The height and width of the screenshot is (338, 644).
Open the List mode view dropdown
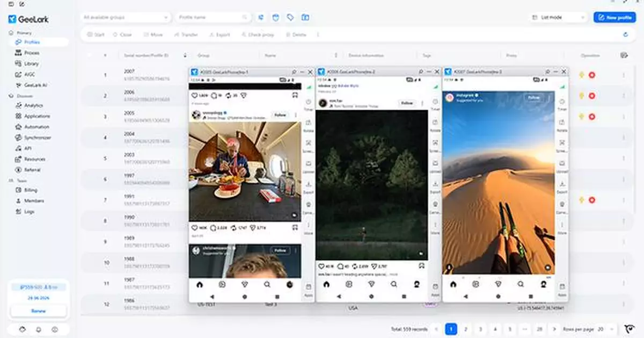click(x=558, y=17)
